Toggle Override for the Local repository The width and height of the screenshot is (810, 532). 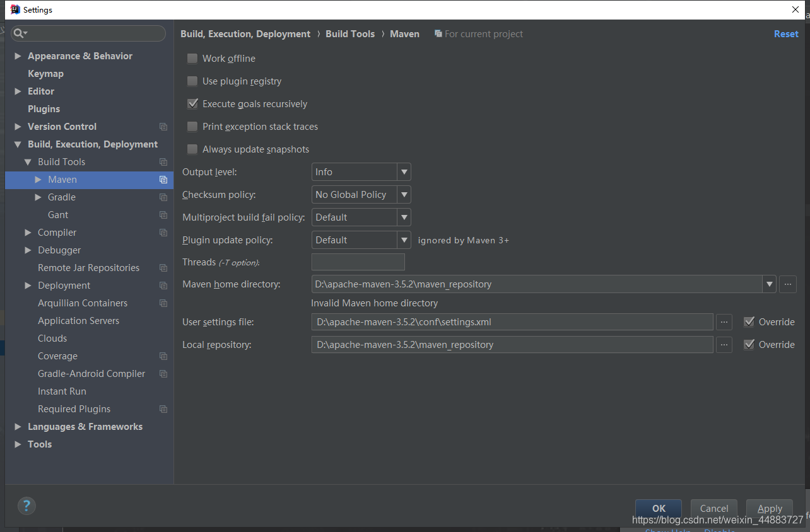tap(749, 345)
